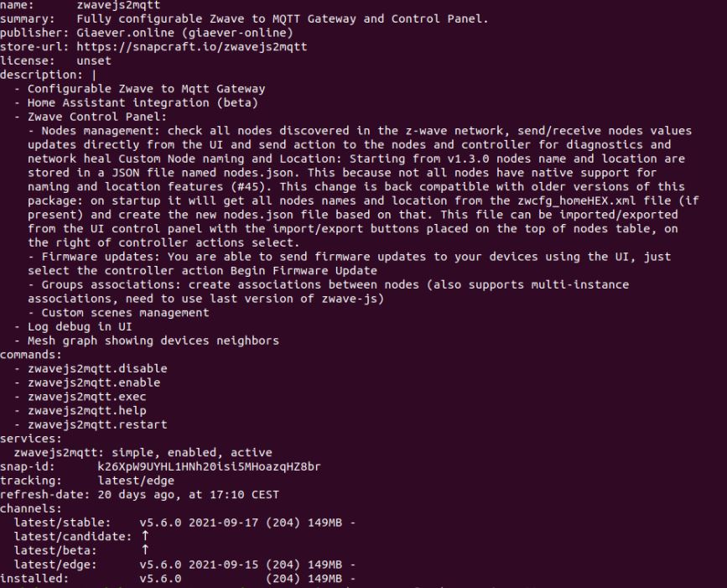Click the tracking latest/edge line

point(136,481)
